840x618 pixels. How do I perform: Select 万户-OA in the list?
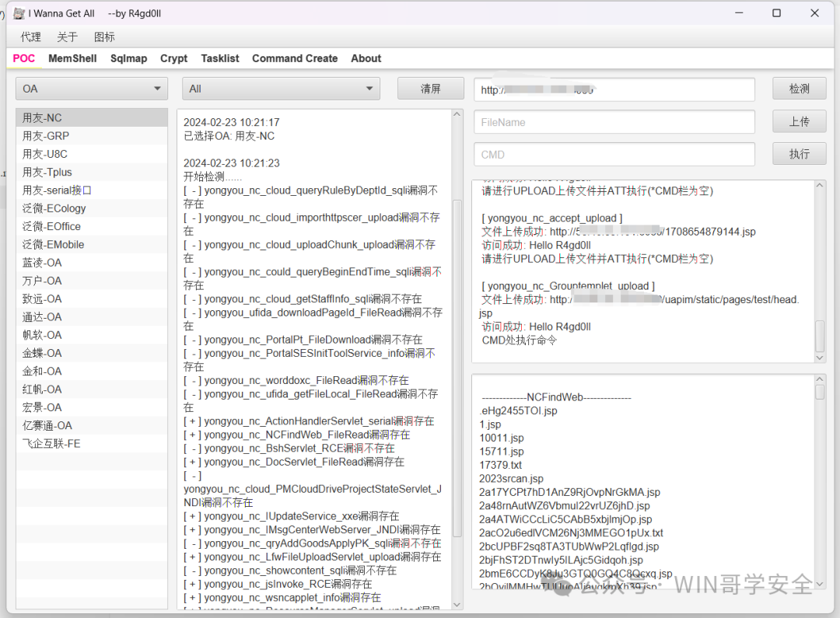(x=92, y=281)
